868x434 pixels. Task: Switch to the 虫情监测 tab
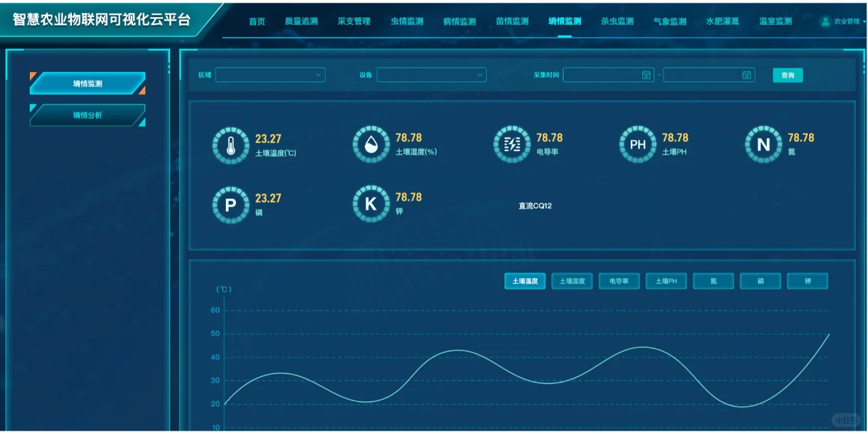[x=407, y=21]
